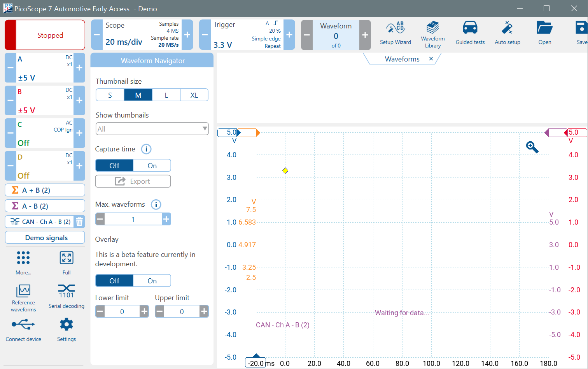Increase Lower limit value

144,311
